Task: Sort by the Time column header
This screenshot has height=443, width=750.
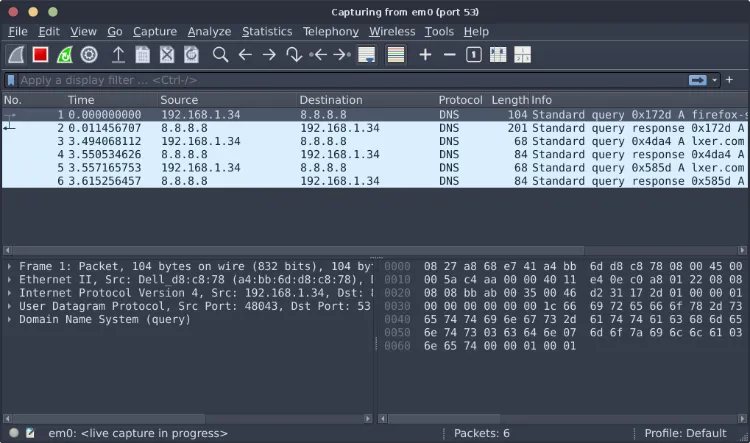Action: [111, 100]
